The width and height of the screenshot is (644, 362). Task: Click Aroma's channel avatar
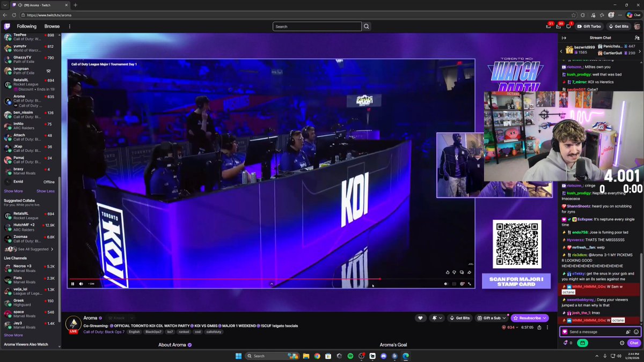[73, 324]
